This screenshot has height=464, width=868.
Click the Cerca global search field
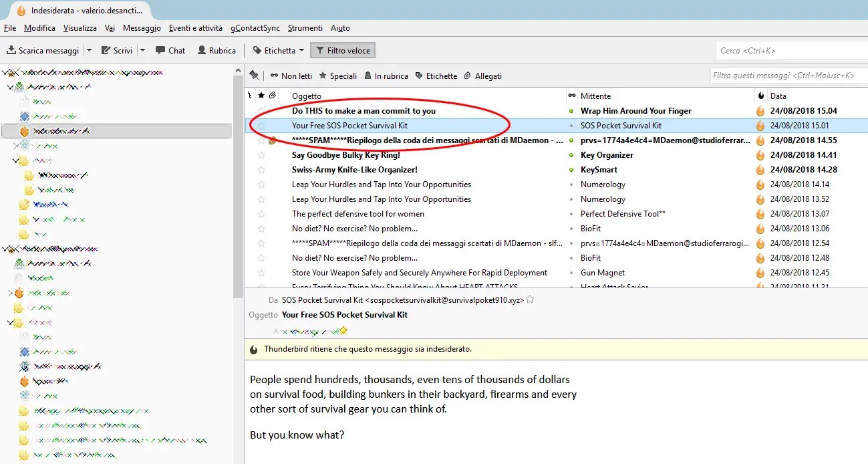click(791, 50)
